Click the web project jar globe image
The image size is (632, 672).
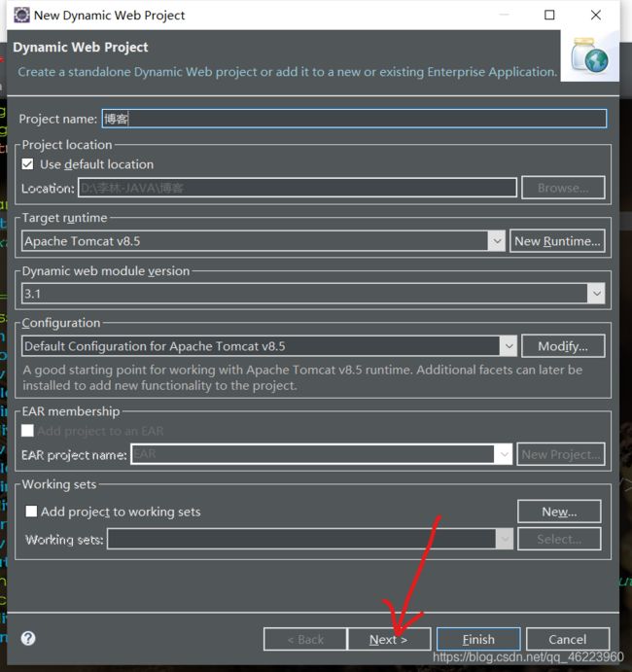tap(589, 55)
